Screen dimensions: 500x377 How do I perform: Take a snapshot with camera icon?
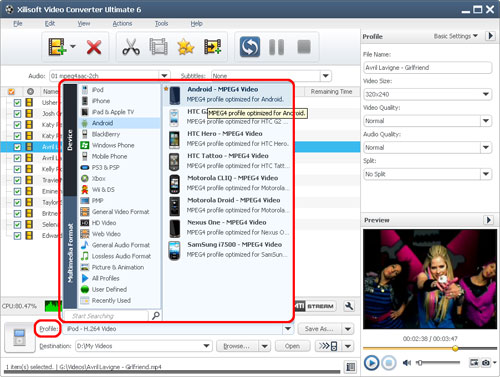point(486,362)
